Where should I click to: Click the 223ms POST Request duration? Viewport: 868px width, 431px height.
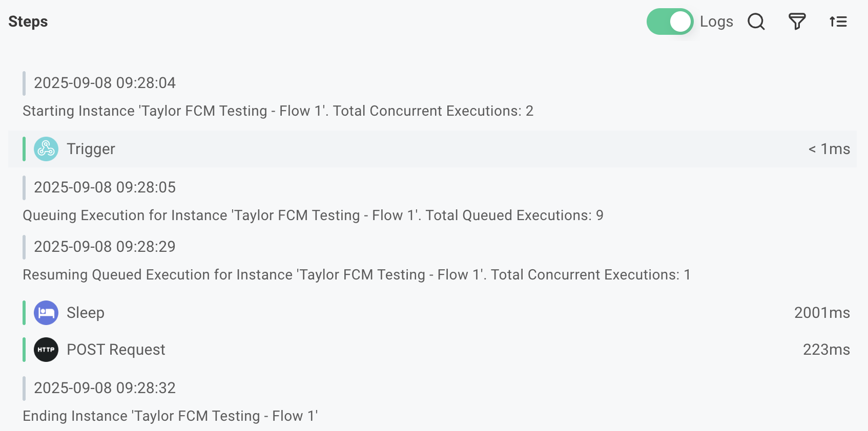click(826, 350)
